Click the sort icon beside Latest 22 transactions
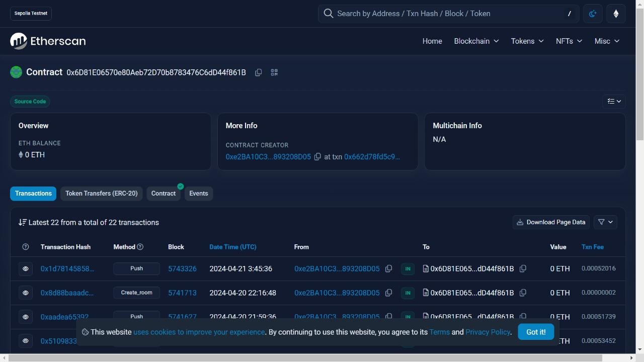The image size is (644, 362). click(23, 222)
